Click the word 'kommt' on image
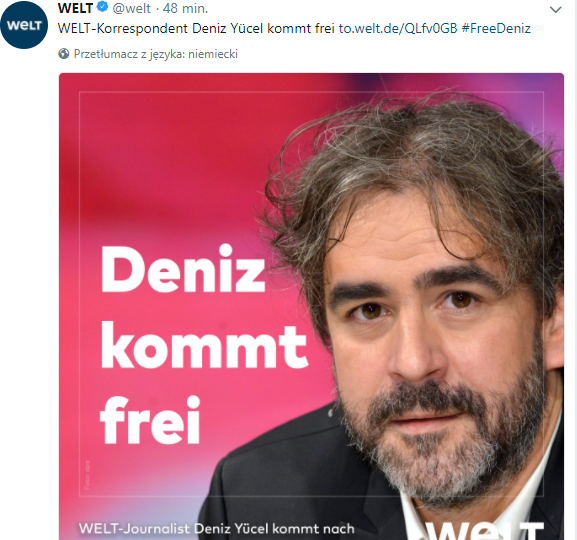This screenshot has height=540, width=577. [x=204, y=344]
